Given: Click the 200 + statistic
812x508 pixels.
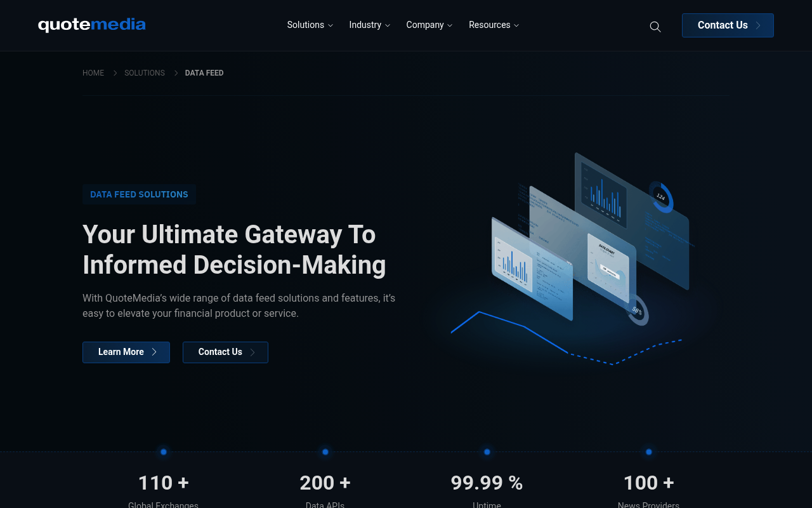Looking at the screenshot, I should pos(325,483).
